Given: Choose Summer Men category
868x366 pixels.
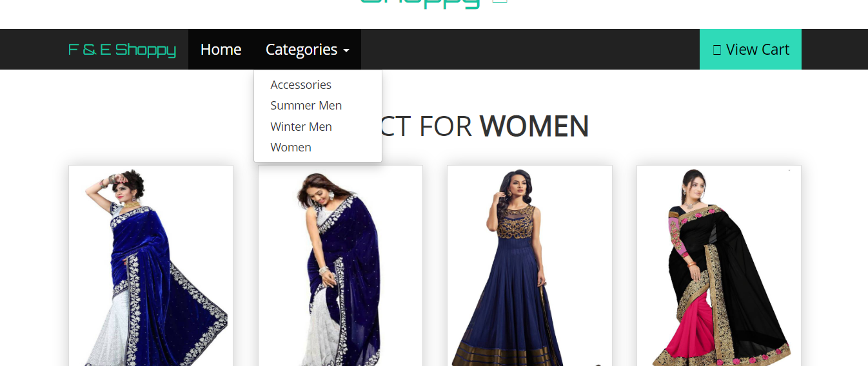Looking at the screenshot, I should pyautogui.click(x=306, y=106).
